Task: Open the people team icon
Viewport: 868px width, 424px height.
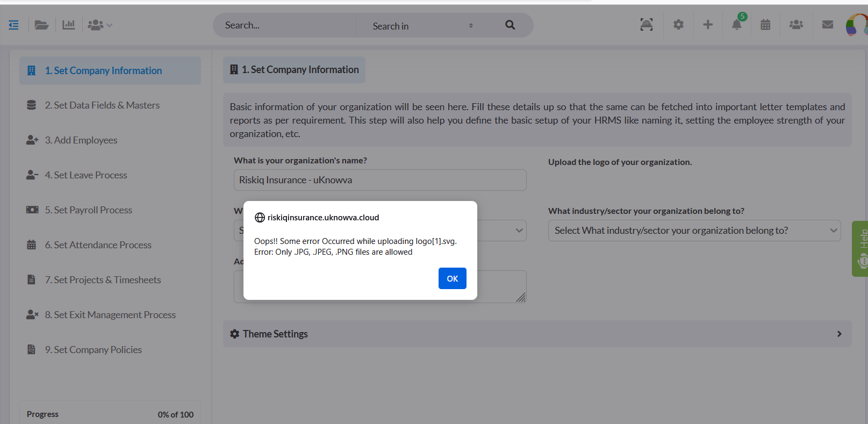Action: pos(796,25)
